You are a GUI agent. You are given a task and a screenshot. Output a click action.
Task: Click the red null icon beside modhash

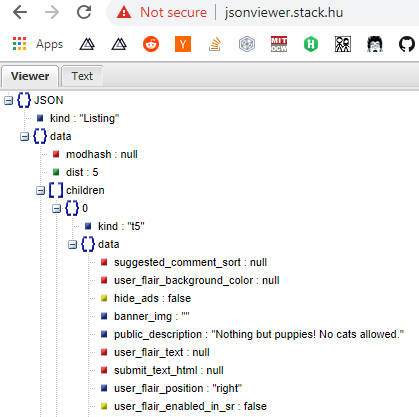point(56,154)
